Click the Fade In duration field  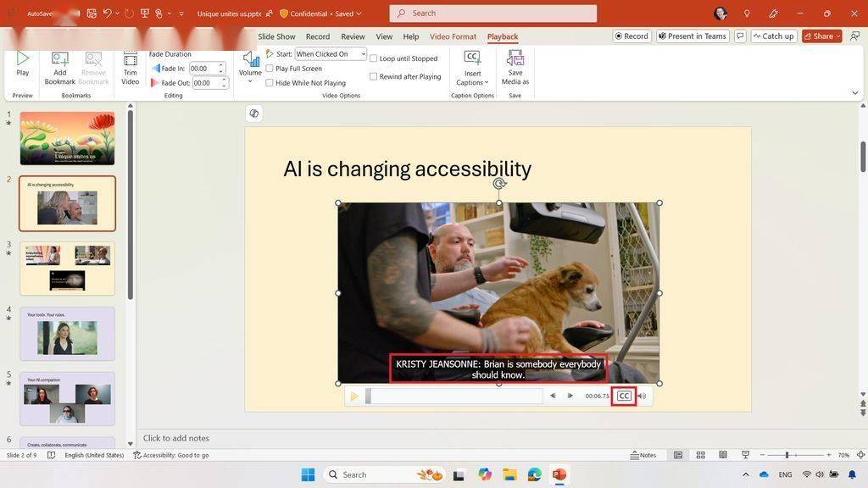coord(203,69)
